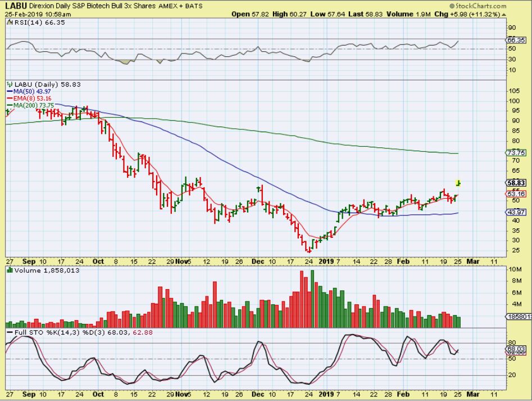Image resolution: width=532 pixels, height=401 pixels.
Task: Click the 'EMA(8) 53.16' legend text
Action: [x=33, y=98]
